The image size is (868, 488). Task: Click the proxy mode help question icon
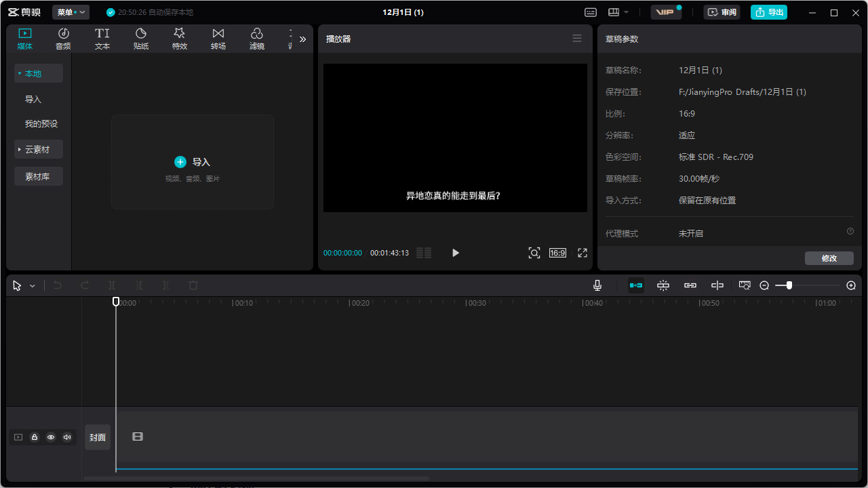(850, 232)
